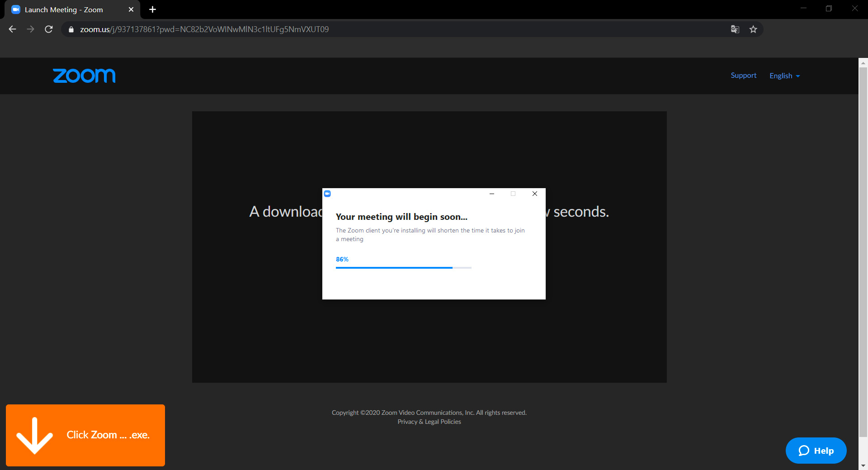Minimize the browser window
Viewport: 868px width, 470px height.
[x=803, y=9]
